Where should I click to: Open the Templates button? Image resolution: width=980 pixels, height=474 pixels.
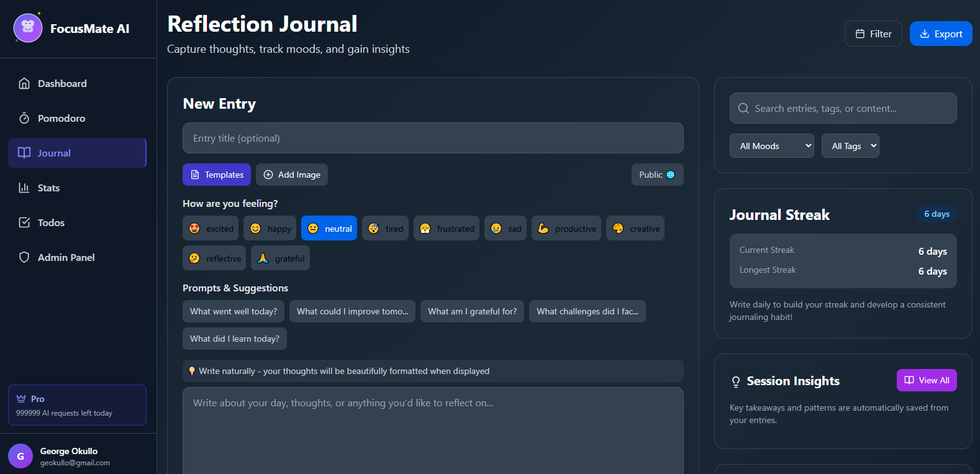pos(217,175)
